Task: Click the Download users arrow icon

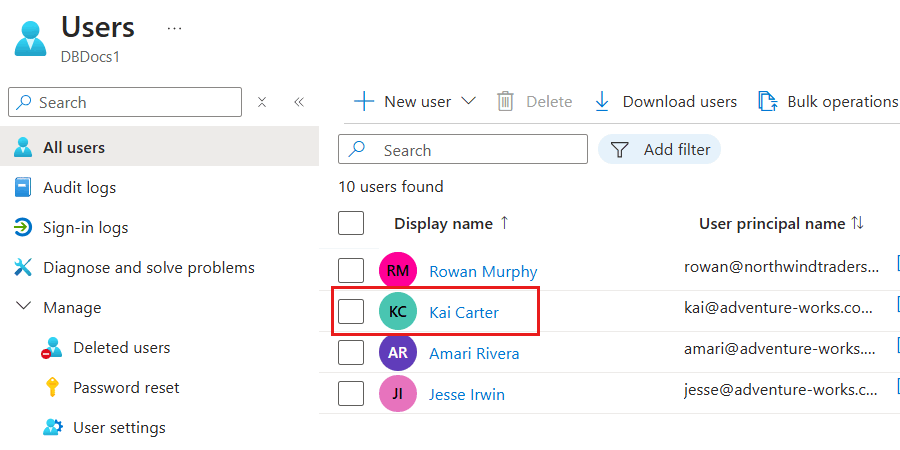Action: pos(602,101)
